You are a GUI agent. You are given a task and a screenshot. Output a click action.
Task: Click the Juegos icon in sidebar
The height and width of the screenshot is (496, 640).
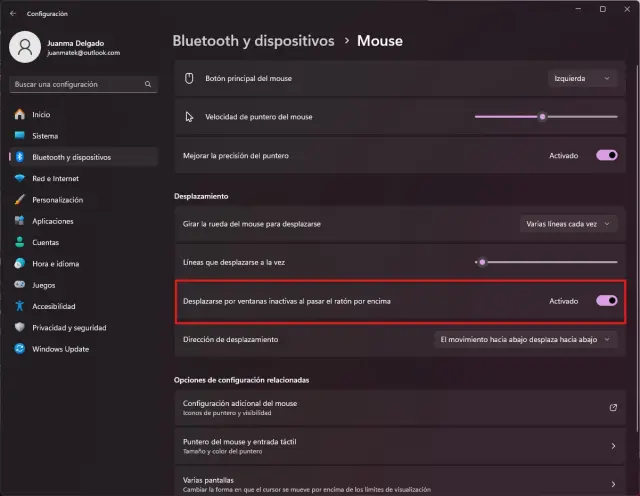click(20, 284)
